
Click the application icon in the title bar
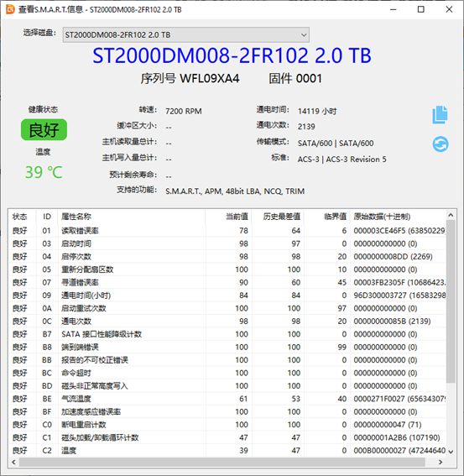(10, 9)
